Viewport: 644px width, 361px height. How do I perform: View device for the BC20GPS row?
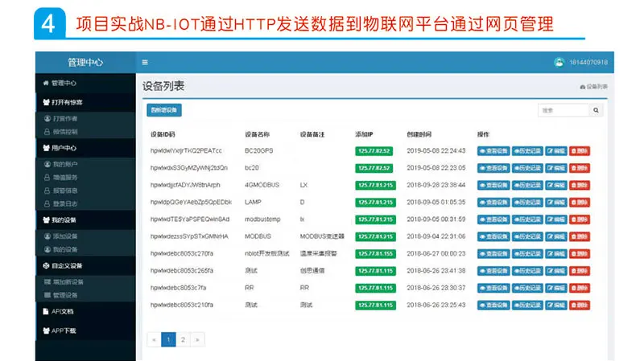click(x=493, y=151)
